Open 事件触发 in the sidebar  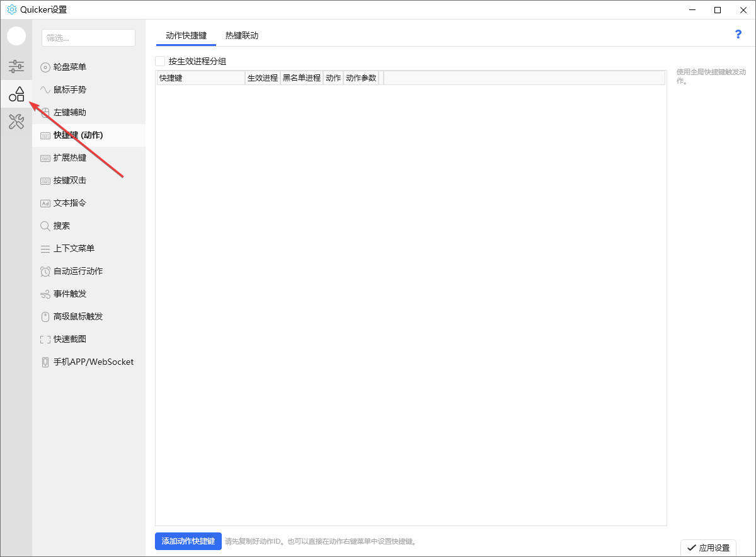[x=69, y=294]
